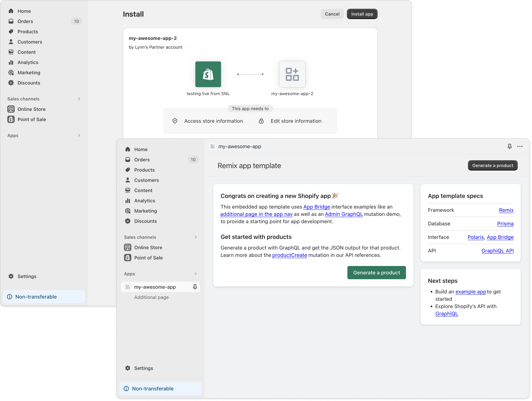Viewport: 532px width, 401px height.
Task: Expand Sales channels in the front sidebar
Action: [x=196, y=237]
